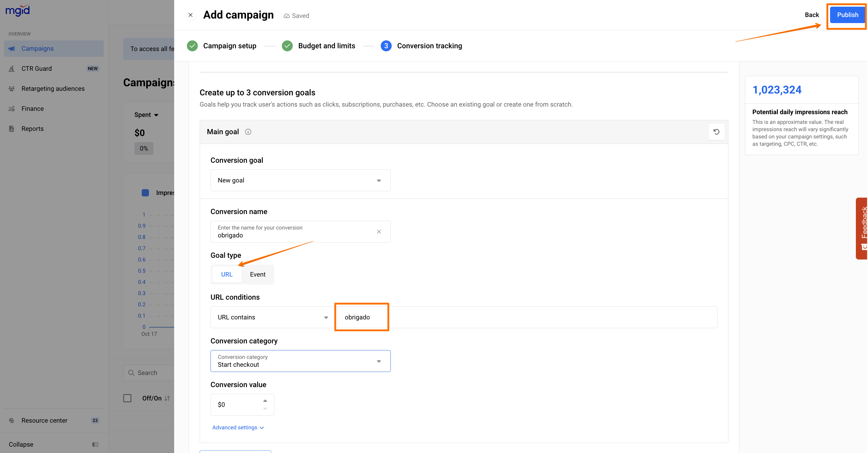Increase conversion value with up arrow
The width and height of the screenshot is (868, 453).
click(x=265, y=401)
